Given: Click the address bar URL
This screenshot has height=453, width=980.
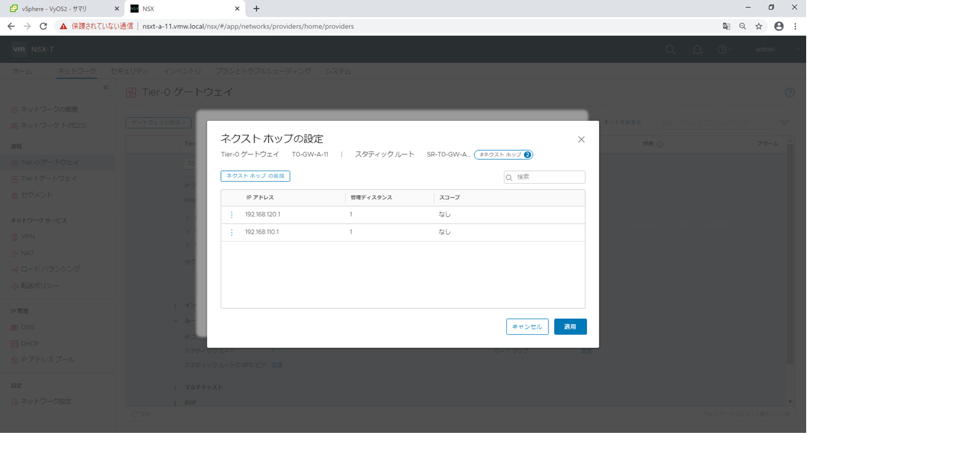Looking at the screenshot, I should tap(248, 26).
